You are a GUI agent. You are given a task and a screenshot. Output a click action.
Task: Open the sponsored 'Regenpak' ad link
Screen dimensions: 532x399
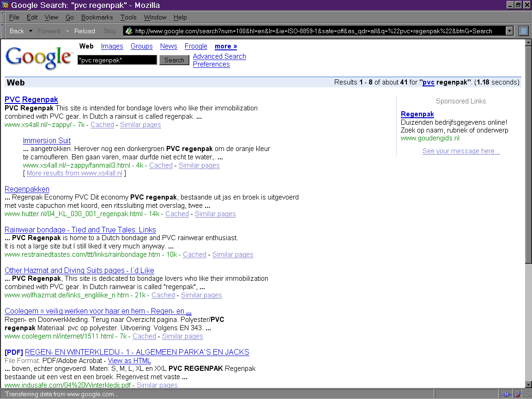(417, 114)
